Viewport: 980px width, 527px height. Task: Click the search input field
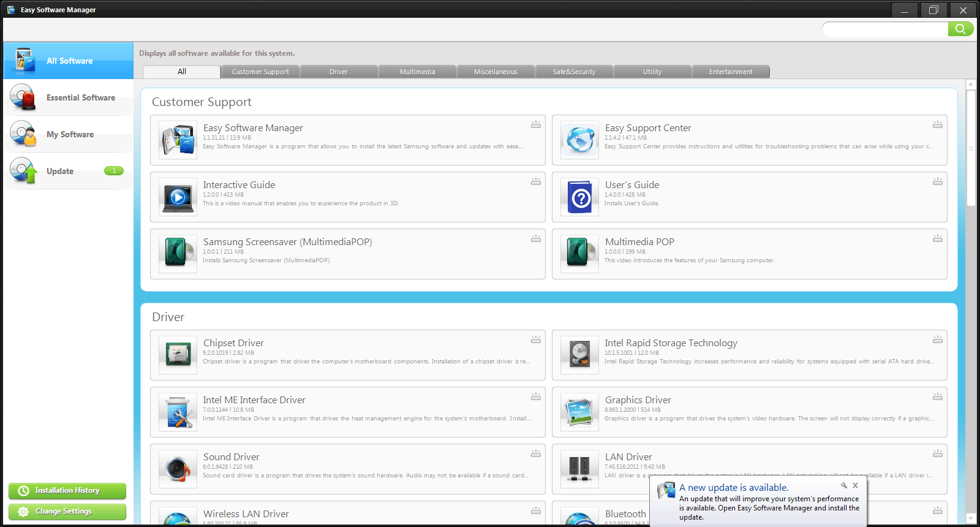pyautogui.click(x=885, y=29)
